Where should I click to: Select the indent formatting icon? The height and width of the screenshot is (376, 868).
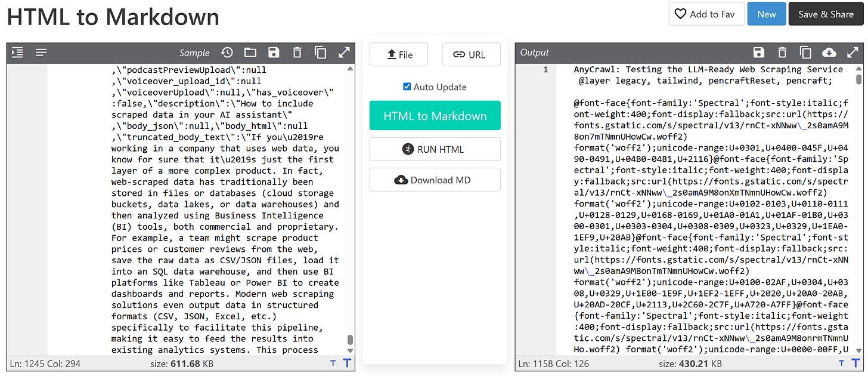click(x=17, y=53)
